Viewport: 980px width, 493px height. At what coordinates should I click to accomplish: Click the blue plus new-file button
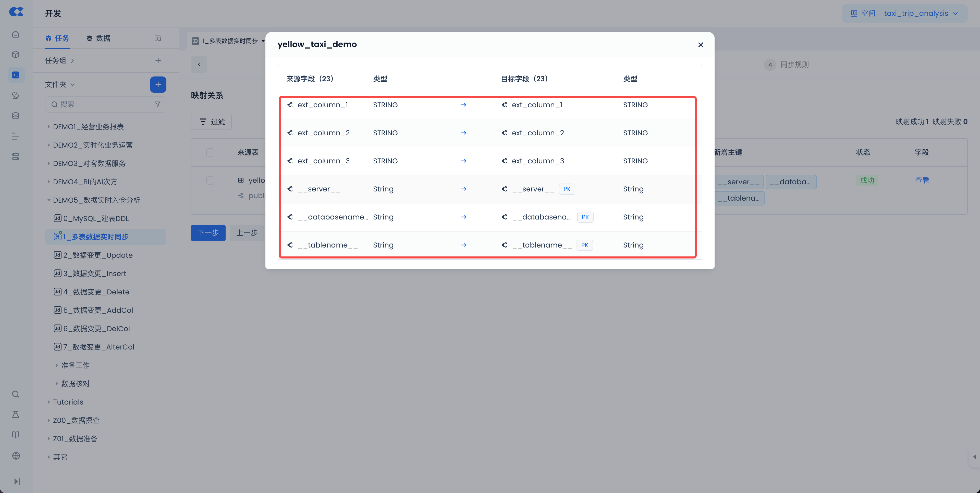[x=158, y=84]
